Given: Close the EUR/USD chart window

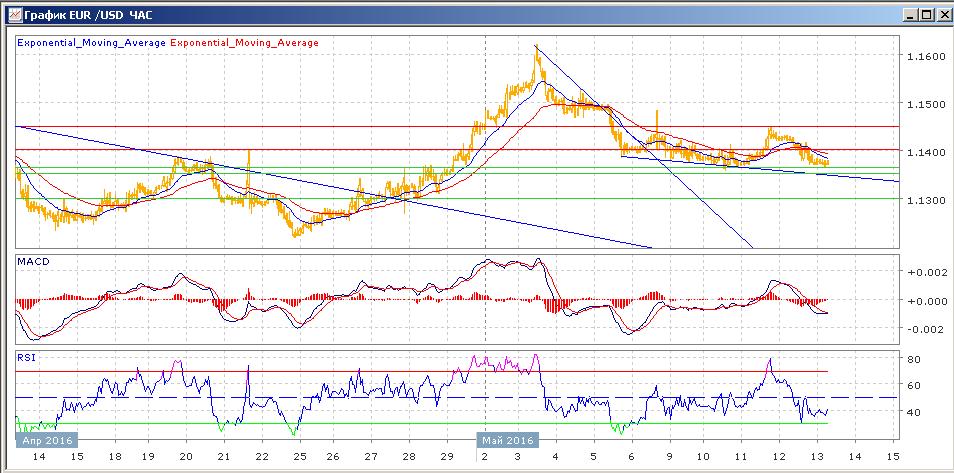Looking at the screenshot, I should click(x=940, y=14).
